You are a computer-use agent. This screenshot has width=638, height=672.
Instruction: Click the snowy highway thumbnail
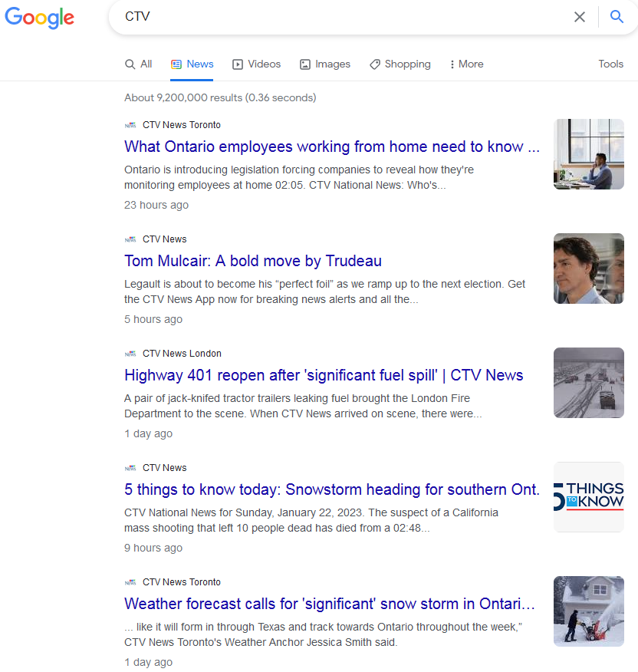pyautogui.click(x=588, y=383)
